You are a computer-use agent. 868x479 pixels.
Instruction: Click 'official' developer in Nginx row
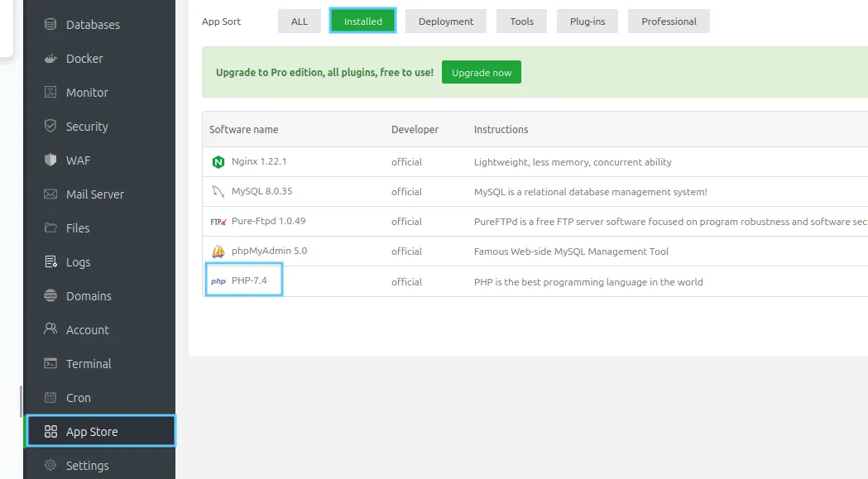point(406,161)
